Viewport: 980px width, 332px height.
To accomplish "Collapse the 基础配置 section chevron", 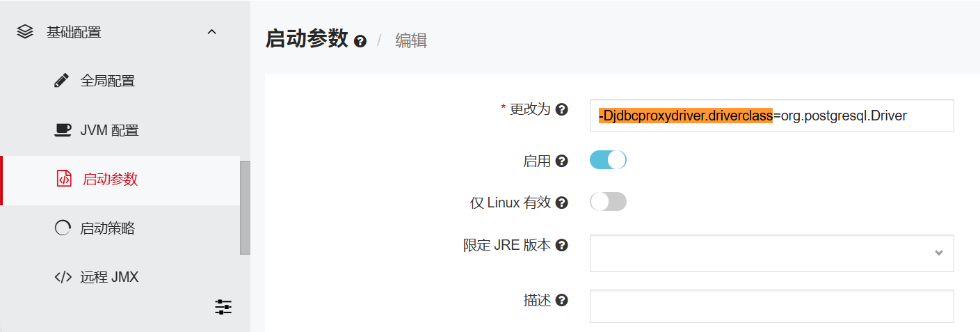I will coord(212,32).
